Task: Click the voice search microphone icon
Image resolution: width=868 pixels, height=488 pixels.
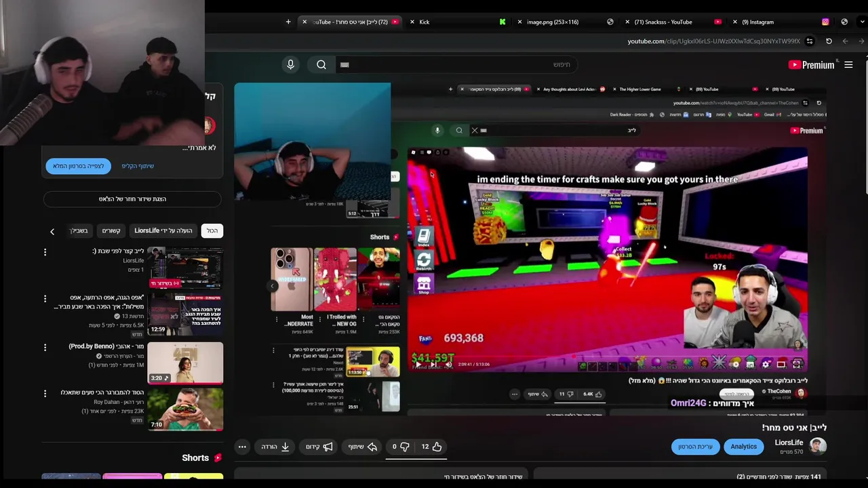Action: 290,64
